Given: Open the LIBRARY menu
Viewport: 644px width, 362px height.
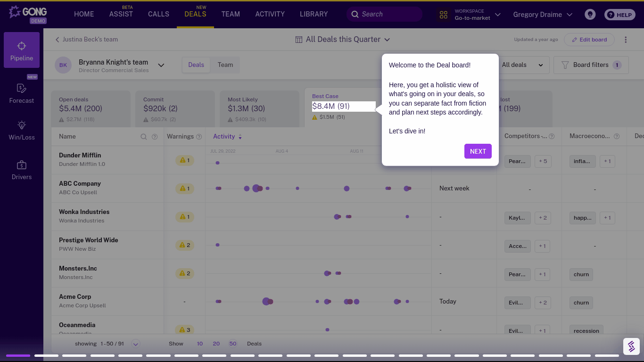Looking at the screenshot, I should pos(314,14).
